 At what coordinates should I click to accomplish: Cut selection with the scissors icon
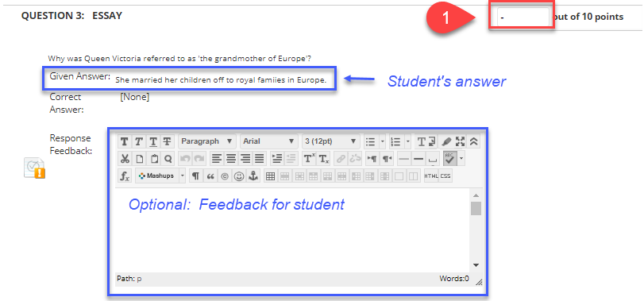[x=125, y=159]
